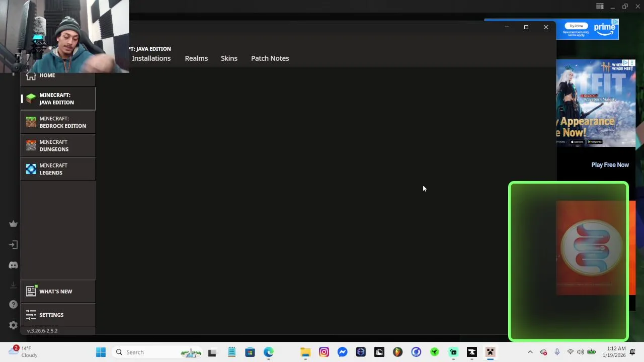The width and height of the screenshot is (644, 362).
Task: Click the crown icon in left strip
Action: pyautogui.click(x=14, y=224)
